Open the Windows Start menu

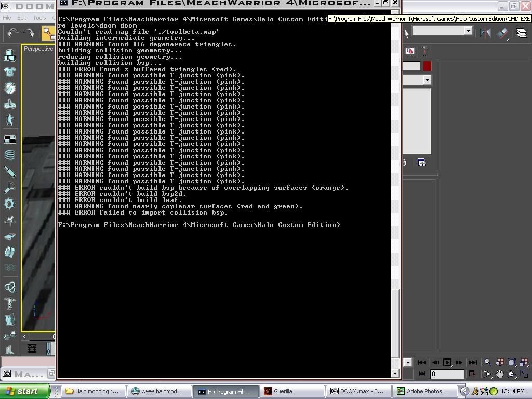[24, 391]
